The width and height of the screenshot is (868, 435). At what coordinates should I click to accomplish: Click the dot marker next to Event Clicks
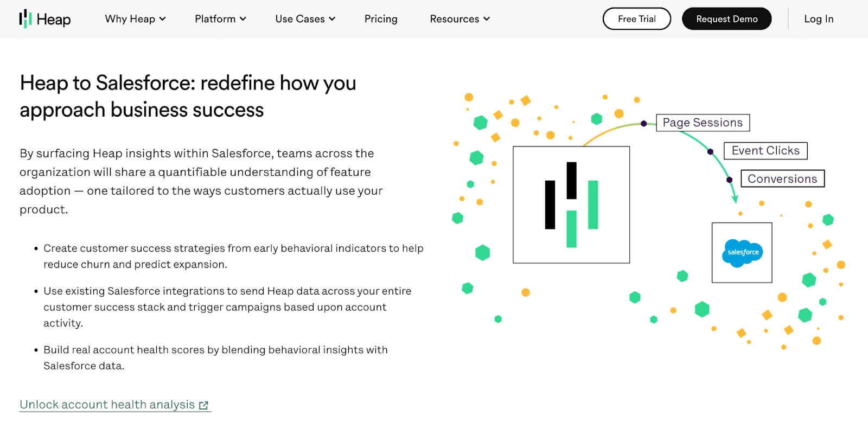click(x=710, y=152)
